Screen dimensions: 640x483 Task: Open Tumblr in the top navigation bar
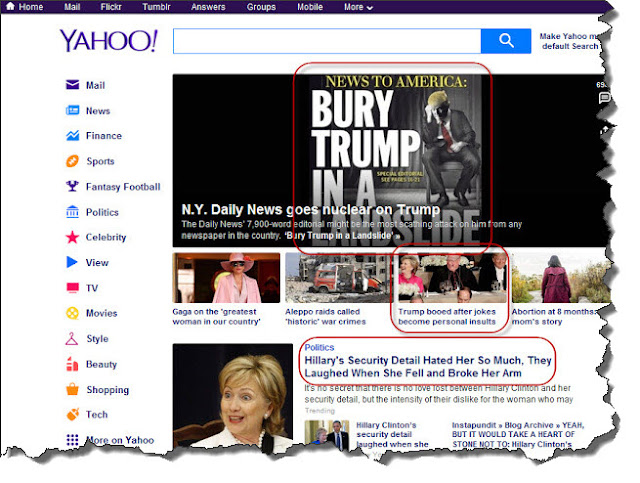[x=156, y=7]
